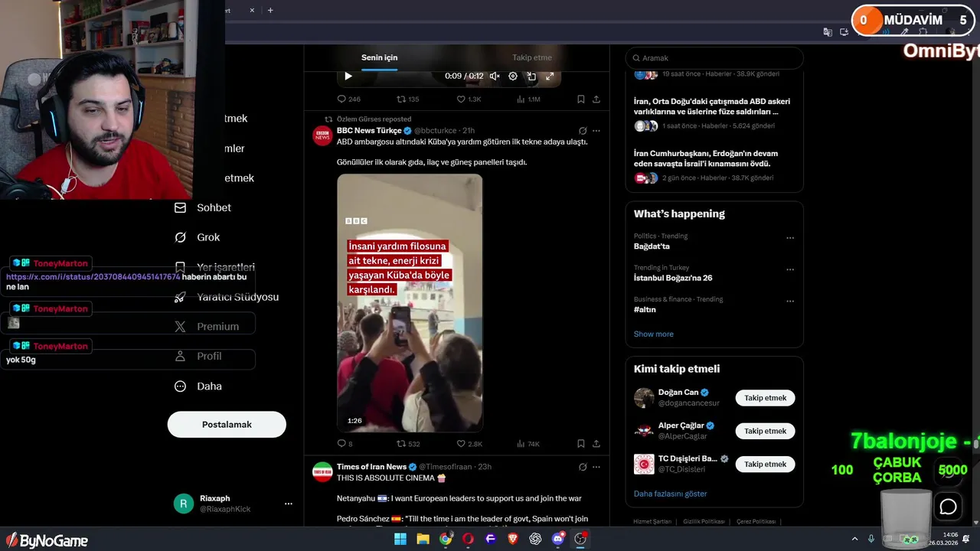Click Daha fazlasını göster link
The height and width of the screenshot is (551, 980).
[670, 494]
